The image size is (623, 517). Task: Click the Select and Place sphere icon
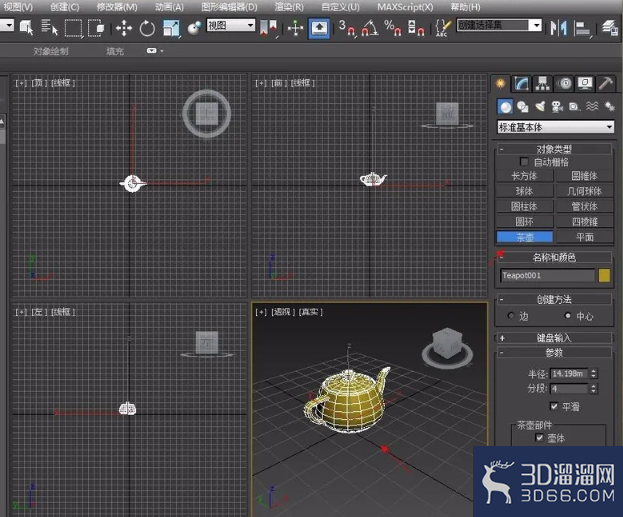coord(194,28)
